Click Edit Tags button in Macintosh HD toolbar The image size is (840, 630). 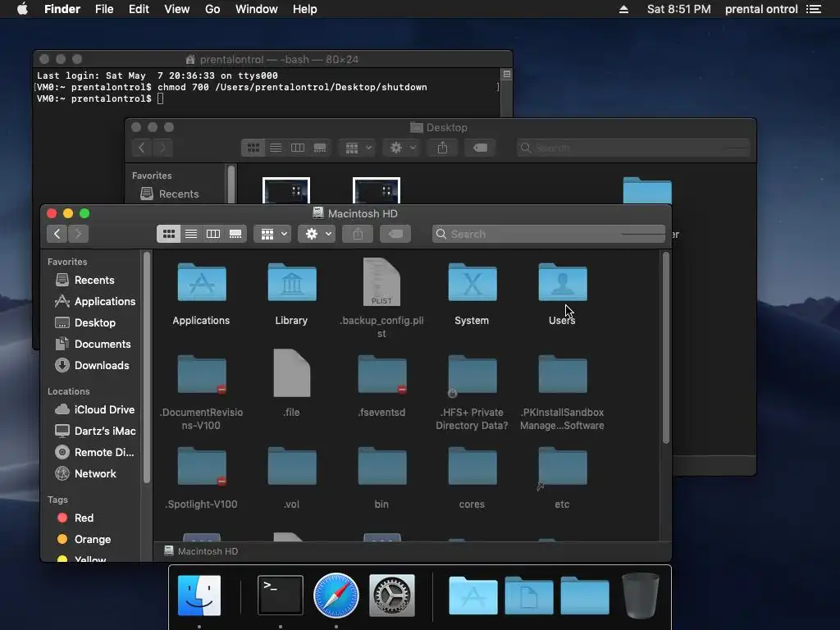pos(395,234)
